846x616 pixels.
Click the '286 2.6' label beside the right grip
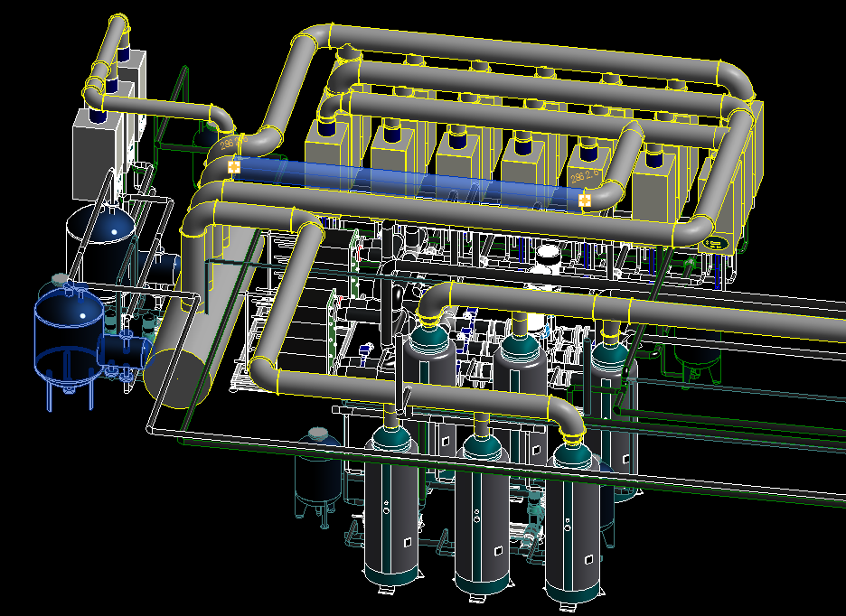point(585,176)
